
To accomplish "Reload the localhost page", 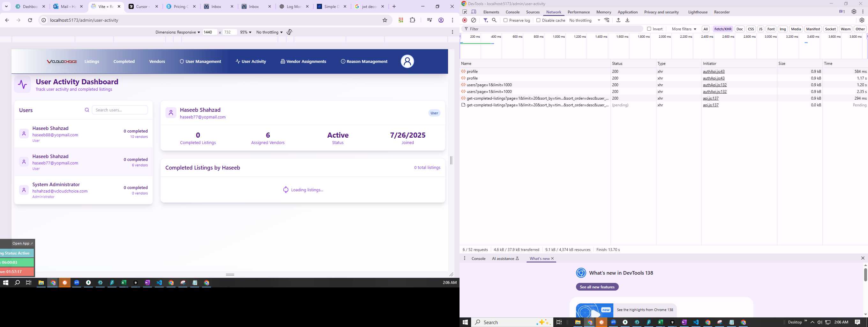I will tap(30, 20).
